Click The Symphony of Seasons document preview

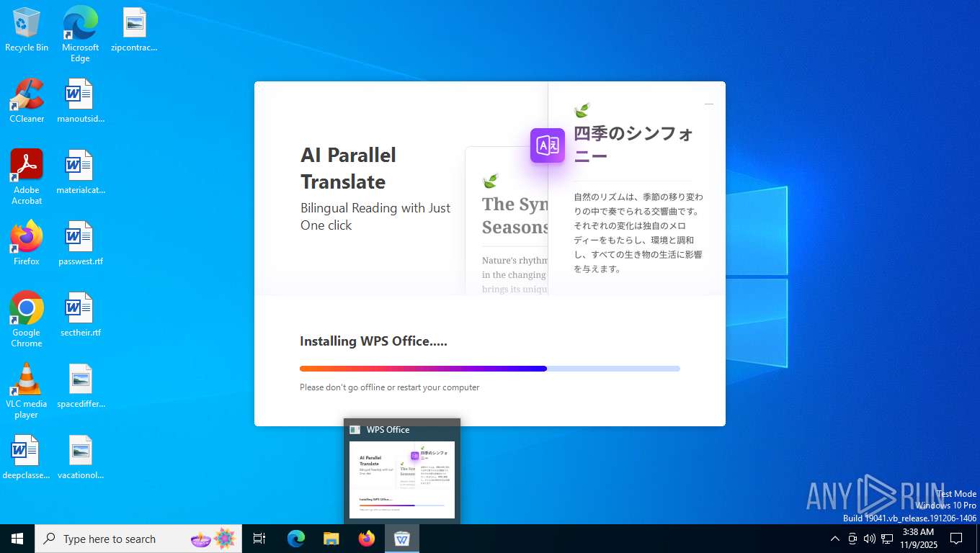tap(507, 221)
